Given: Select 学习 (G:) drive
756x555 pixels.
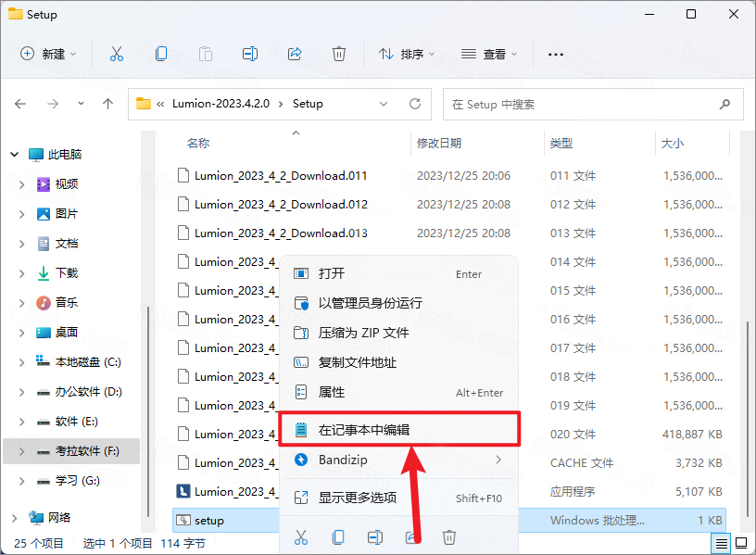Looking at the screenshot, I should tap(77, 481).
